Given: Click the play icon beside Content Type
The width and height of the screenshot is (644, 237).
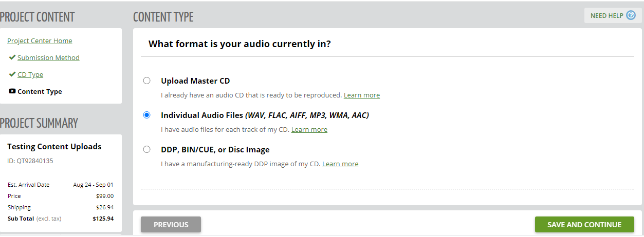Looking at the screenshot, I should click(x=12, y=91).
